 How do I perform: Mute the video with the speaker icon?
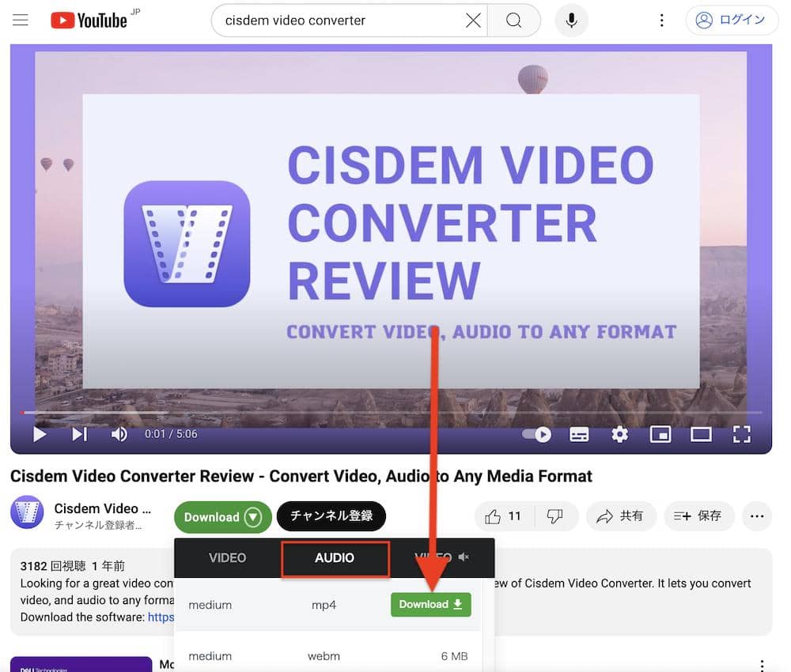pos(119,434)
